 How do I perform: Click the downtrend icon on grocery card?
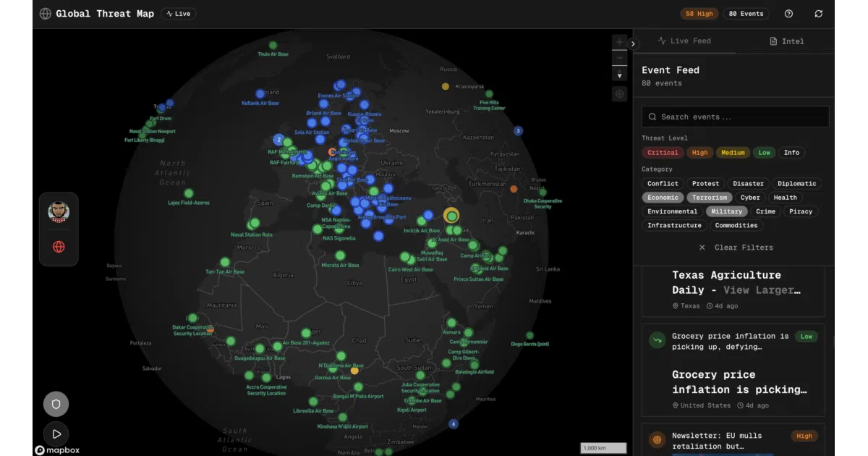[657, 339]
